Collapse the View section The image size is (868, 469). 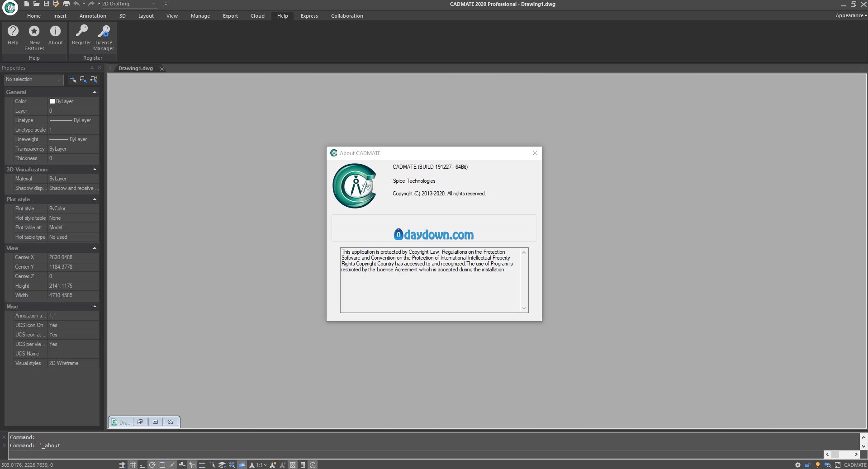coord(95,248)
